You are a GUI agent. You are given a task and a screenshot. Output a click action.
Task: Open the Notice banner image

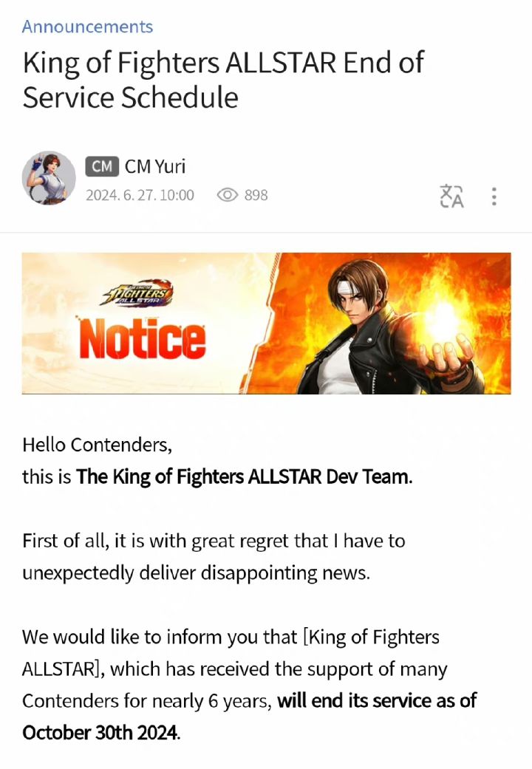(x=266, y=324)
